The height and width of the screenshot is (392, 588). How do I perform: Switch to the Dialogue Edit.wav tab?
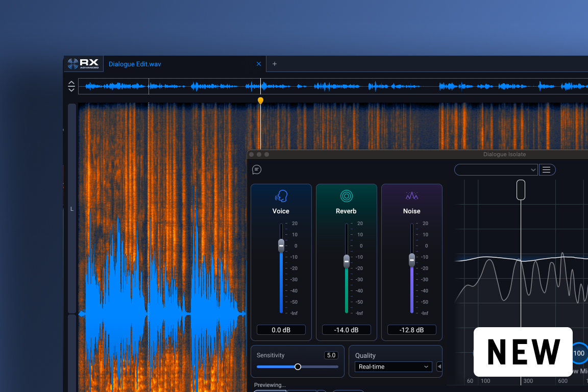point(135,64)
